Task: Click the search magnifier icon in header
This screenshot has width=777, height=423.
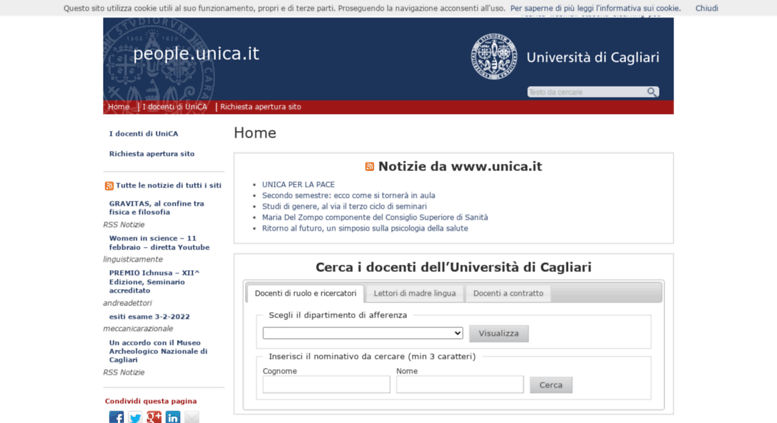Action: [652, 92]
